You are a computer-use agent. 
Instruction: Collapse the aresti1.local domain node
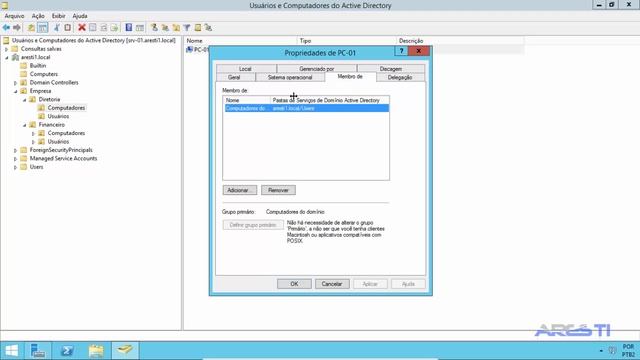click(7, 58)
